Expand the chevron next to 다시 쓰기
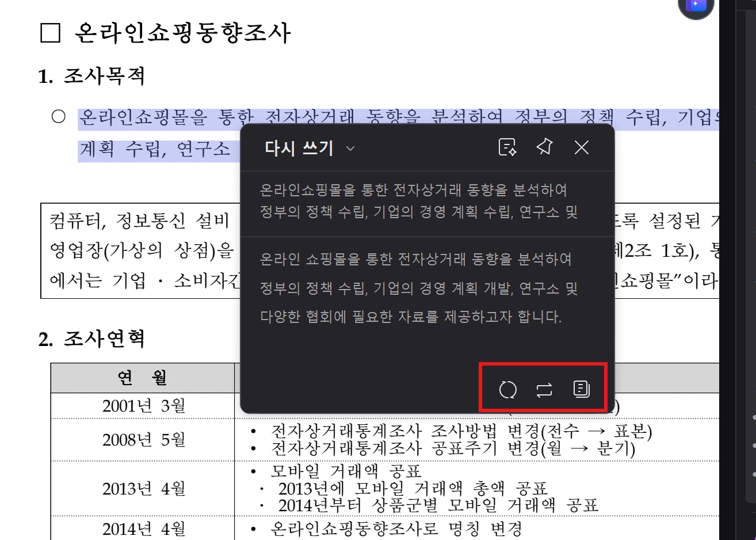This screenshot has height=540, width=756. tap(350, 149)
